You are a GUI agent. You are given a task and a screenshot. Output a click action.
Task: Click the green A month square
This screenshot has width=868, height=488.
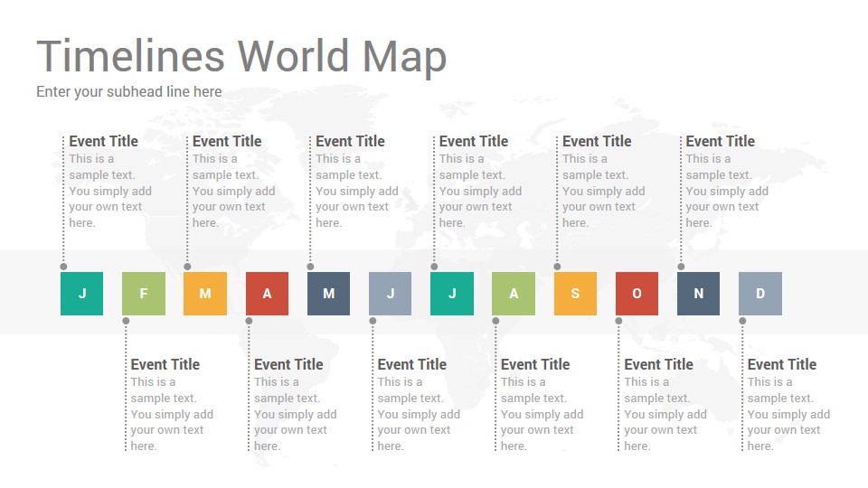(x=514, y=293)
